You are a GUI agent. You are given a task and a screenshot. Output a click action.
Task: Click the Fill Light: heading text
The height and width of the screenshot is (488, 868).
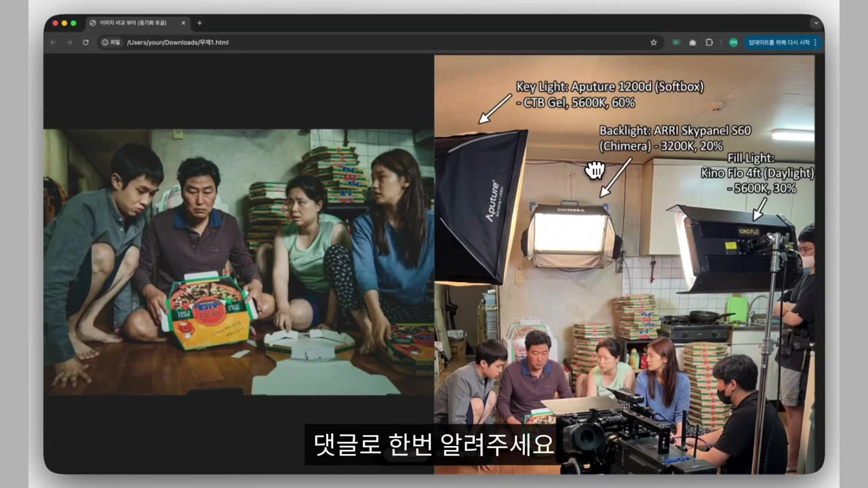click(x=751, y=158)
